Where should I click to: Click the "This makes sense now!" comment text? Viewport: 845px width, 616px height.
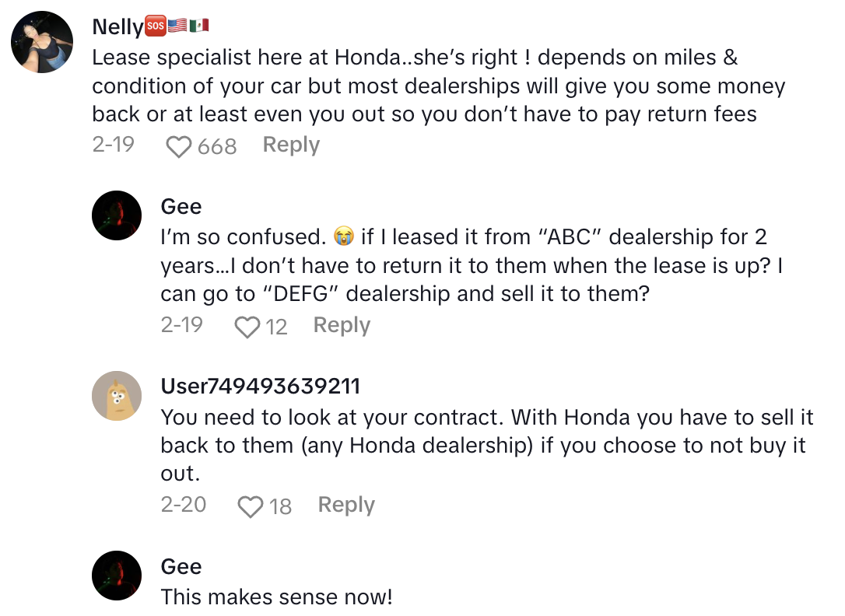[276, 597]
